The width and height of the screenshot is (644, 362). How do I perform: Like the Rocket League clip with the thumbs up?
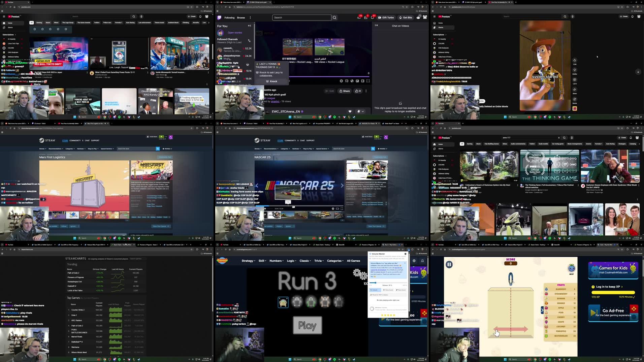(357, 92)
